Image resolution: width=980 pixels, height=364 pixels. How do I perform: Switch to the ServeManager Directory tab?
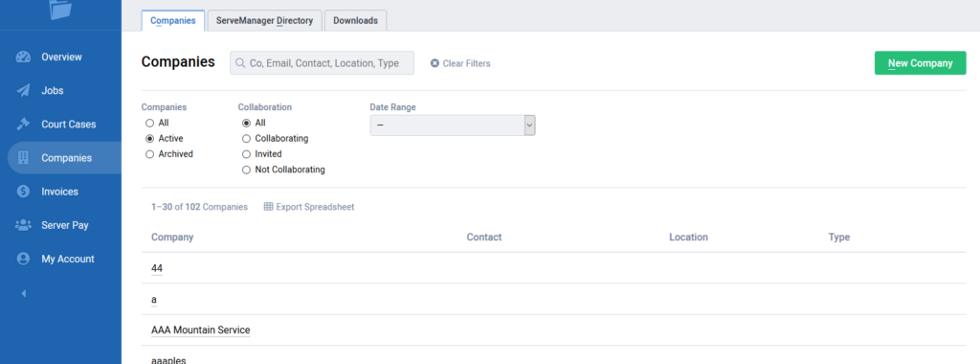click(264, 21)
